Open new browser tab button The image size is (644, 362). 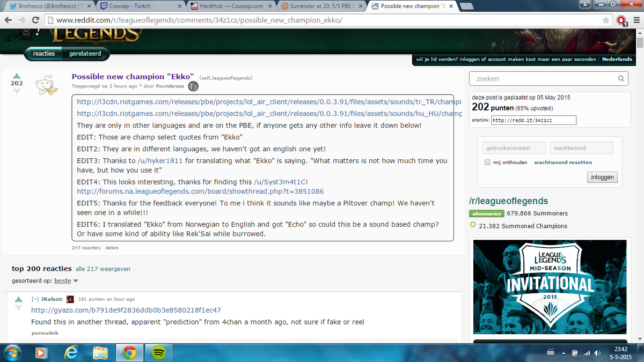click(466, 6)
